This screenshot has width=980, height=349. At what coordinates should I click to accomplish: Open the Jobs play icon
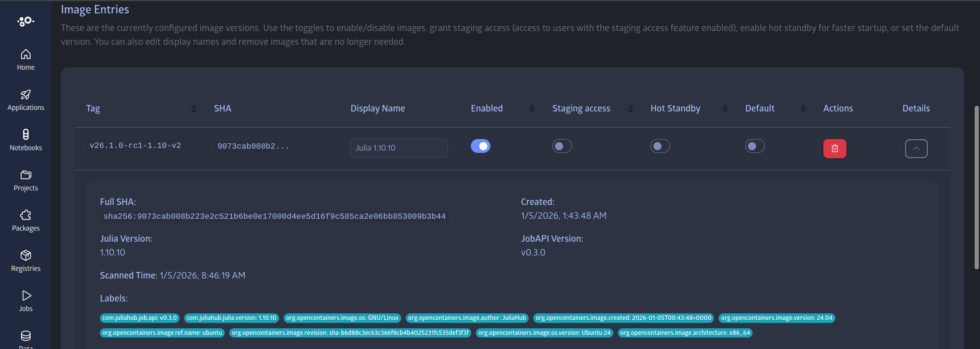click(x=26, y=295)
